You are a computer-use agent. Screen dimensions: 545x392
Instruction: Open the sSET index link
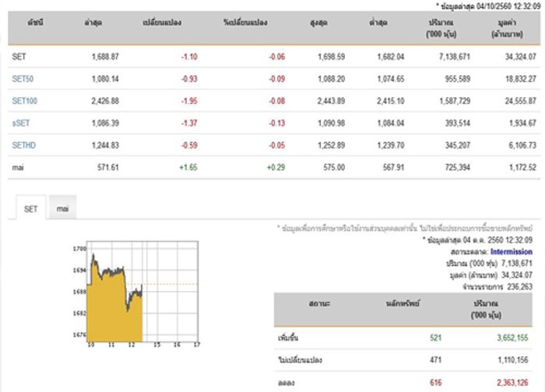pos(21,123)
